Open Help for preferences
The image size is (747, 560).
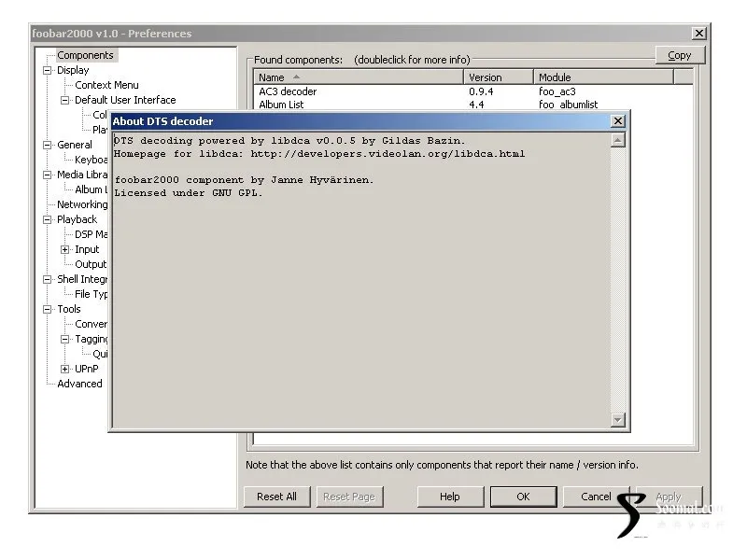tap(450, 497)
